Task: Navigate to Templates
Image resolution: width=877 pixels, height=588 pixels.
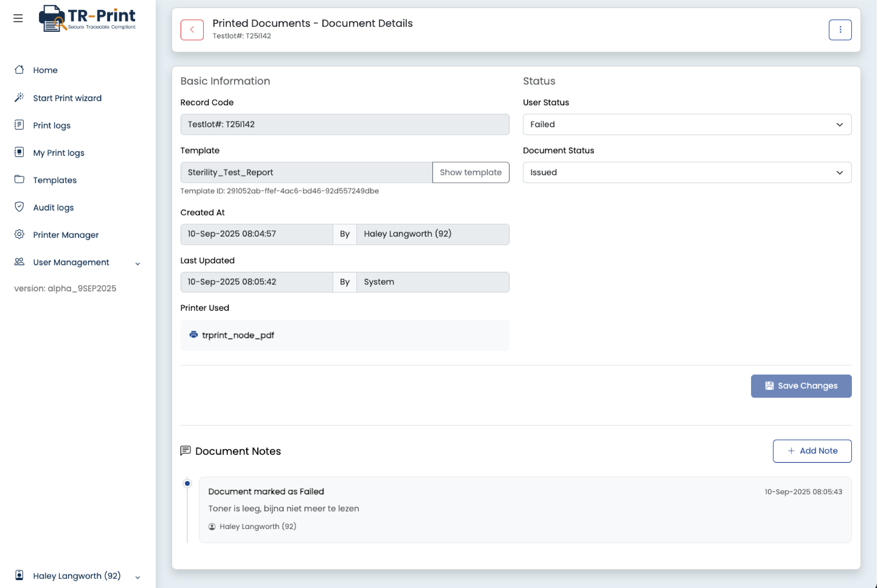Action: pos(55,180)
